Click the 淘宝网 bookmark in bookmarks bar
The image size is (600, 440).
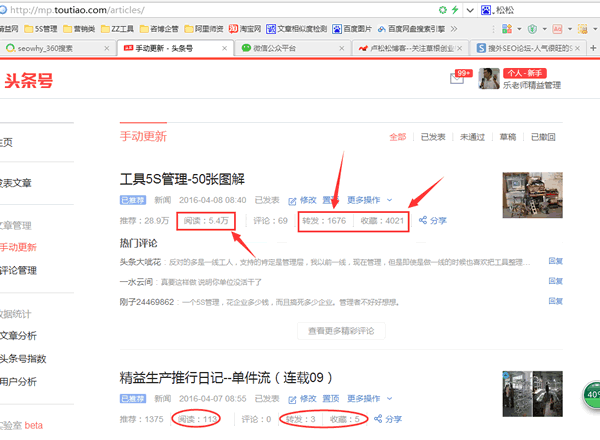click(245, 29)
